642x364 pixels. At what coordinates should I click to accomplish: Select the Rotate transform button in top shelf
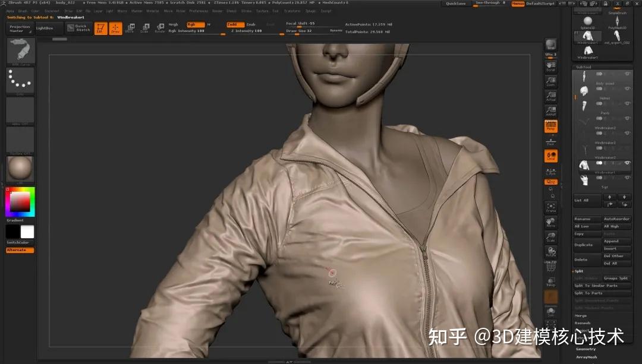point(160,29)
